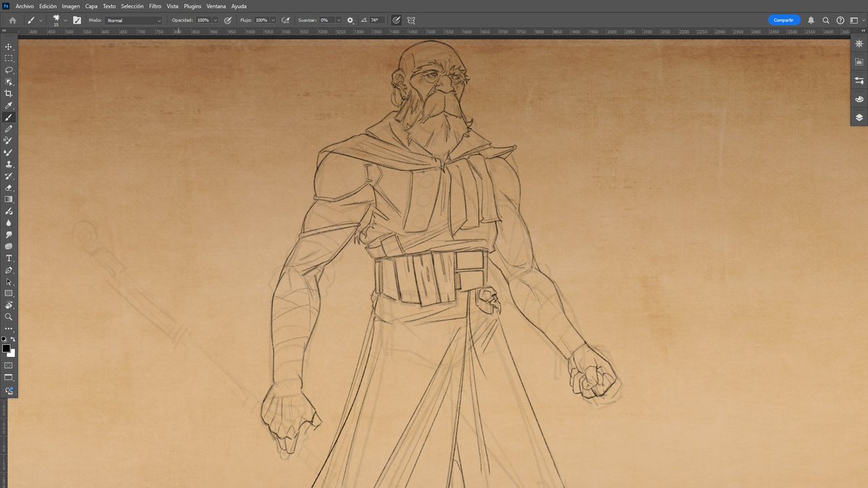Open notifications bell icon
Screen dimensions: 868x488
[811, 20]
